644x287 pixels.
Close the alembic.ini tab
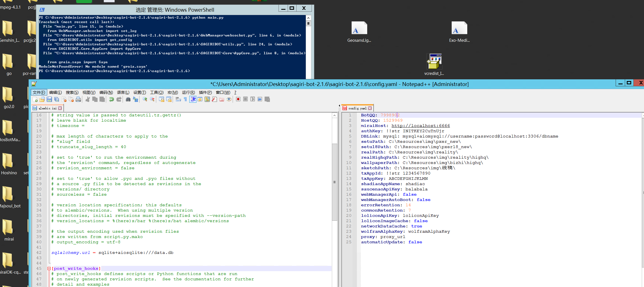click(x=60, y=108)
